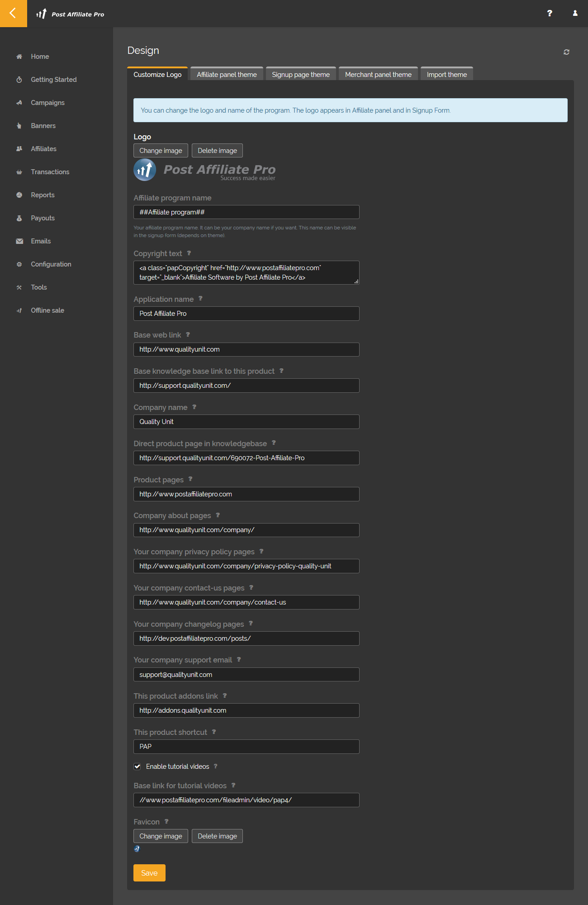This screenshot has width=588, height=905.
Task: Click help icon beside This product addons link
Action: 225,696
